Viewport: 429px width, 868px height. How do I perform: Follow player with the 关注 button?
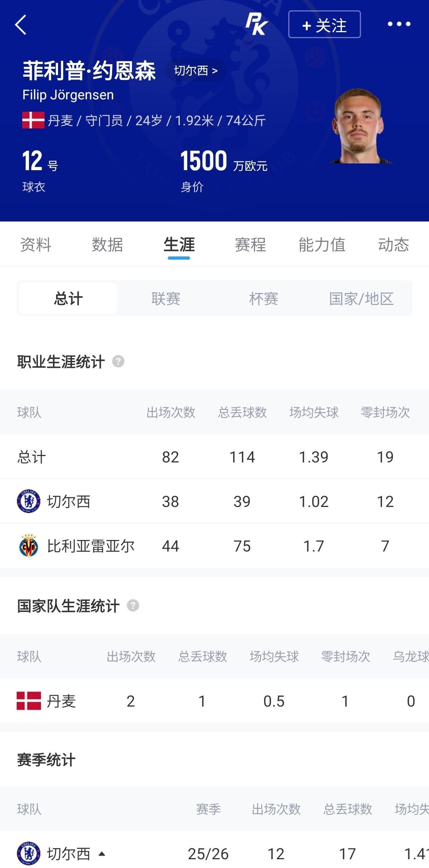tap(324, 24)
